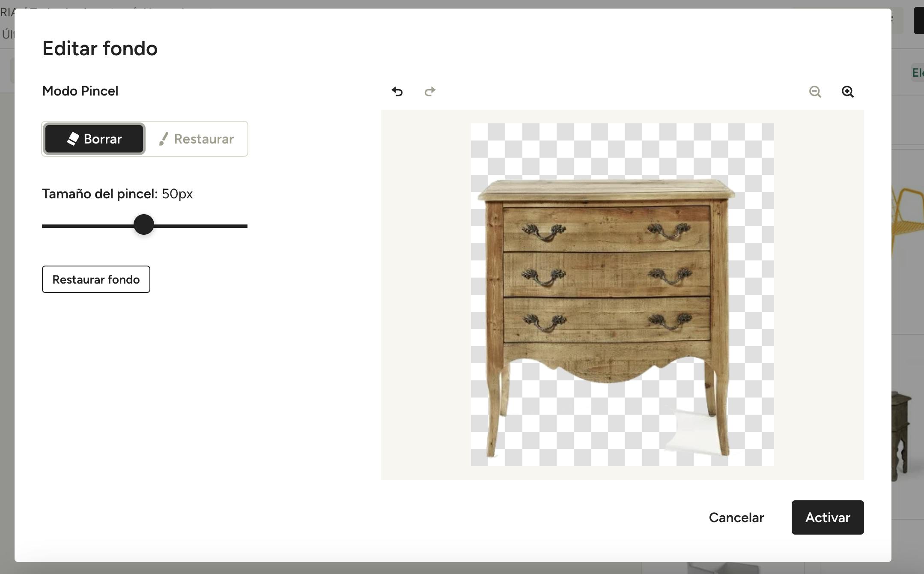924x574 pixels.
Task: Select Borrar brush mode
Action: click(94, 139)
